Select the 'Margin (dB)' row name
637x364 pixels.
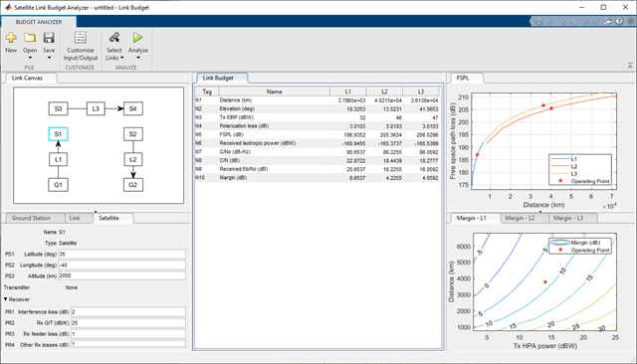click(x=233, y=178)
